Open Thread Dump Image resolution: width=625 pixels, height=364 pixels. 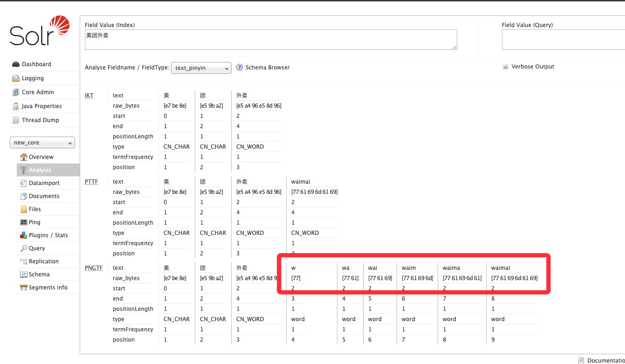pyautogui.click(x=41, y=120)
